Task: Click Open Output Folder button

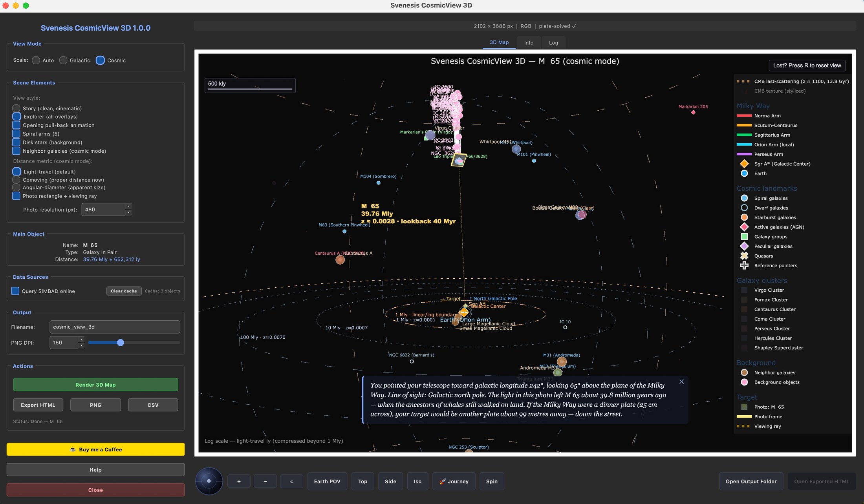Action: (751, 481)
